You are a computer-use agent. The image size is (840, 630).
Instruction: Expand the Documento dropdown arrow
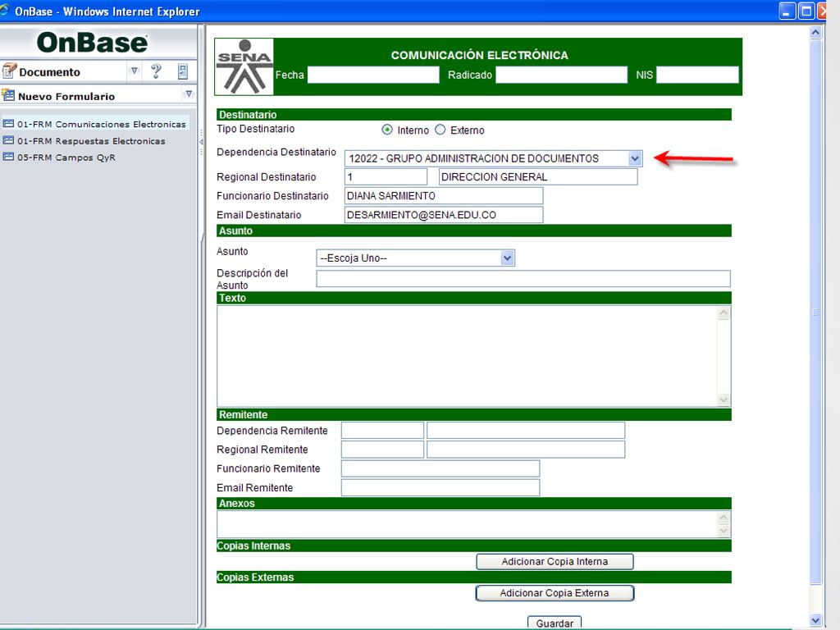click(x=134, y=71)
